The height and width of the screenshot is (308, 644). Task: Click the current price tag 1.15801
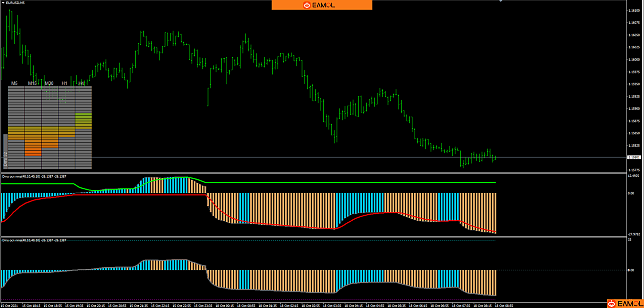634,157
